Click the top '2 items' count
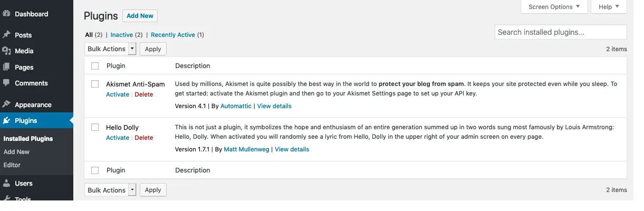Screen dimensions: 644x211 [616, 49]
